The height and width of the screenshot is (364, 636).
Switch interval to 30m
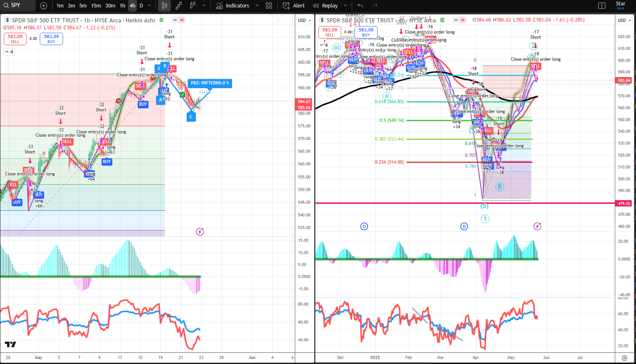click(x=110, y=6)
